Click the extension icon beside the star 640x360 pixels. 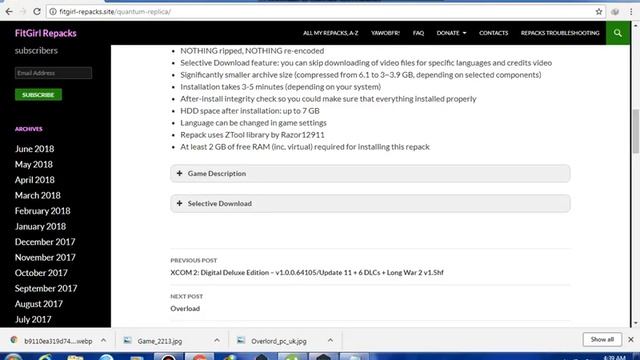[x=615, y=12]
